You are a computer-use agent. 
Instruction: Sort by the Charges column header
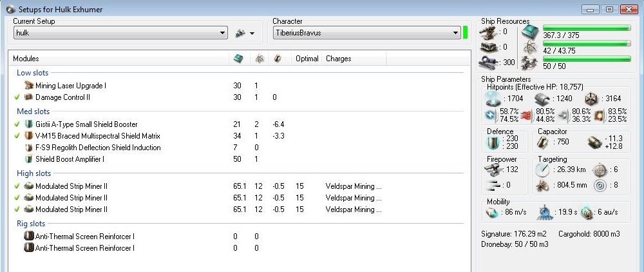coord(354,59)
